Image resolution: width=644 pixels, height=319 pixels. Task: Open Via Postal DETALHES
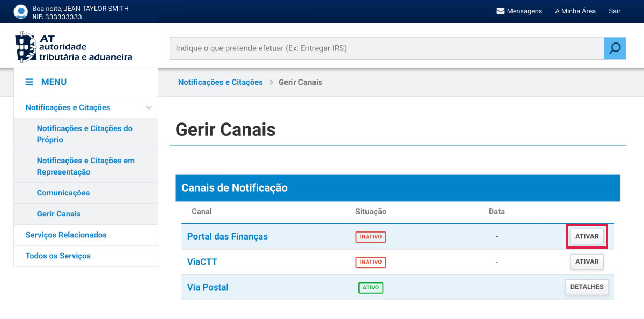[x=587, y=287]
